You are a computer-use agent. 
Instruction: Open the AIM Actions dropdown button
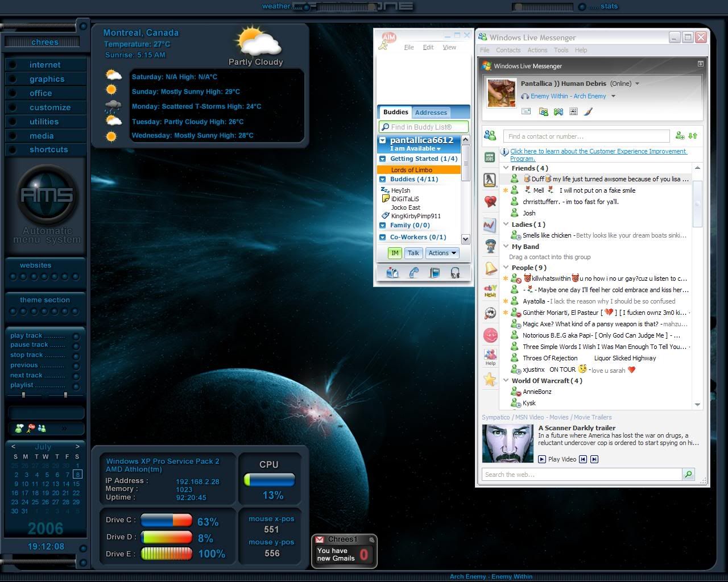point(442,253)
